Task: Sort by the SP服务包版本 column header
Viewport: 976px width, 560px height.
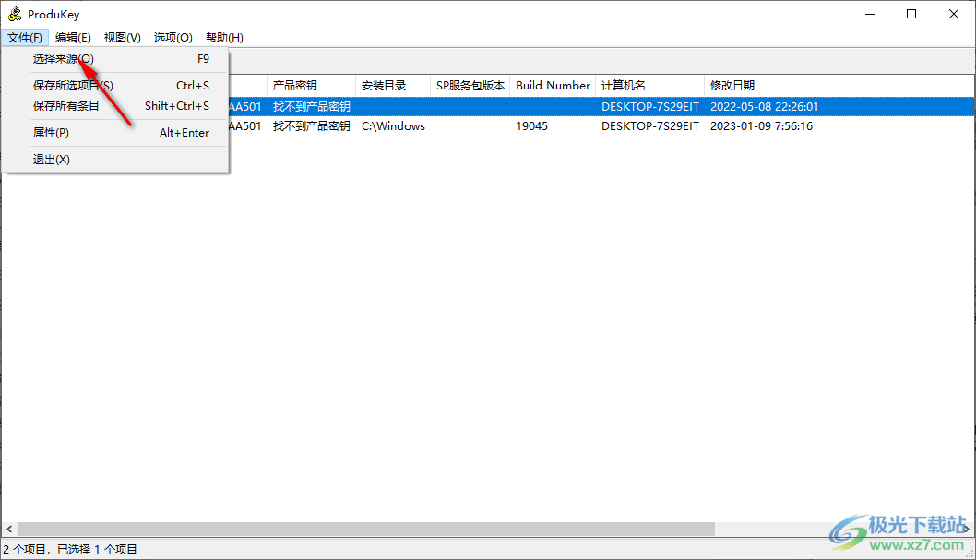Action: pos(470,85)
